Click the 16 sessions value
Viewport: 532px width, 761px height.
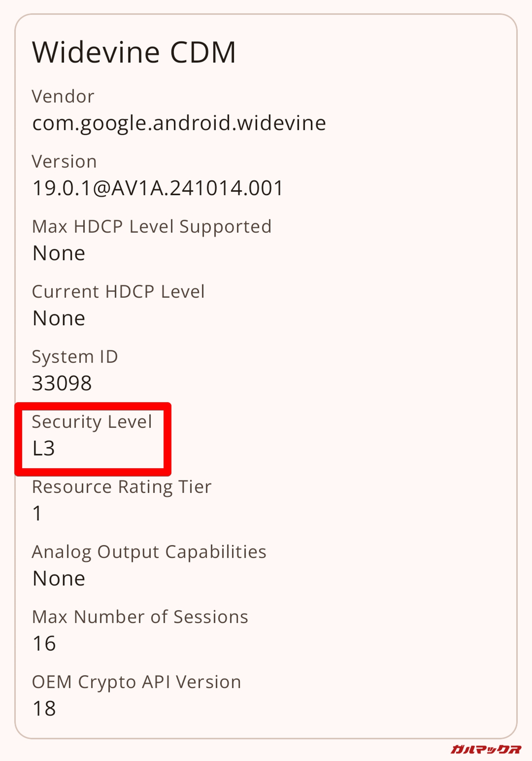pyautogui.click(x=44, y=644)
